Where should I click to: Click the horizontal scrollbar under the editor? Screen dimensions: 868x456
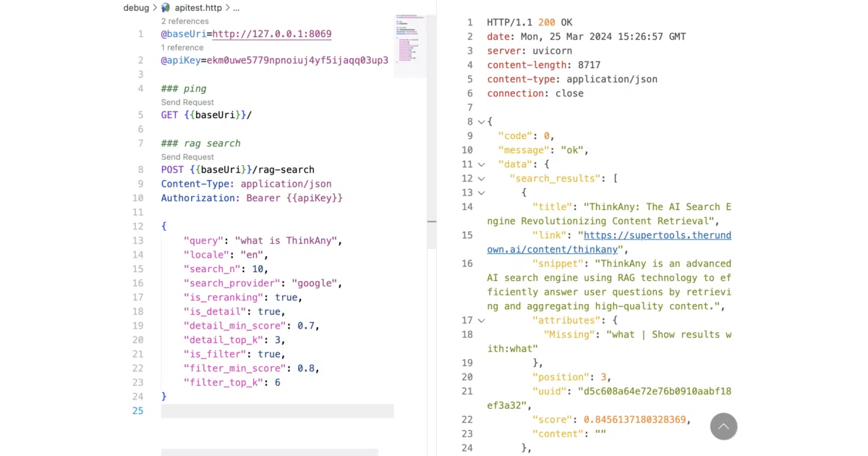269,452
